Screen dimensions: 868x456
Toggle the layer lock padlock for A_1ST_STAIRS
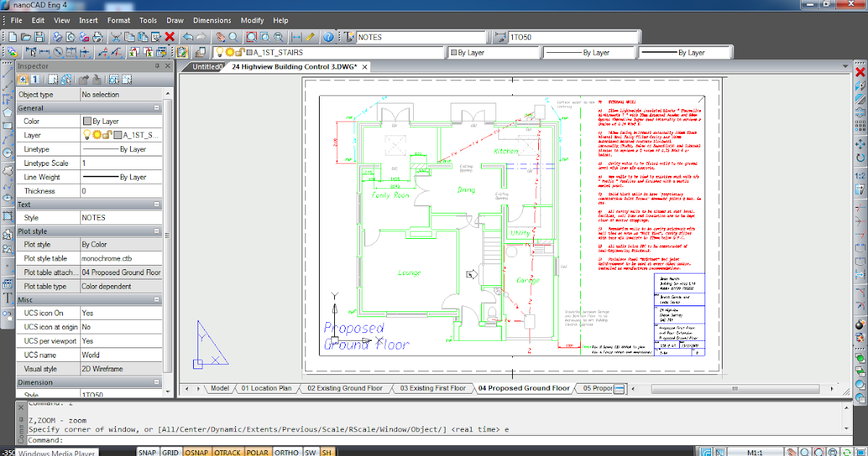click(239, 51)
